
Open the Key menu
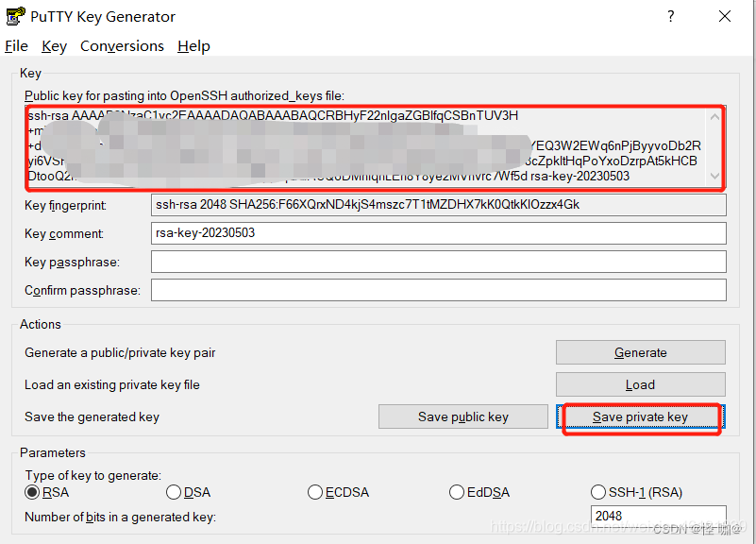tap(54, 46)
